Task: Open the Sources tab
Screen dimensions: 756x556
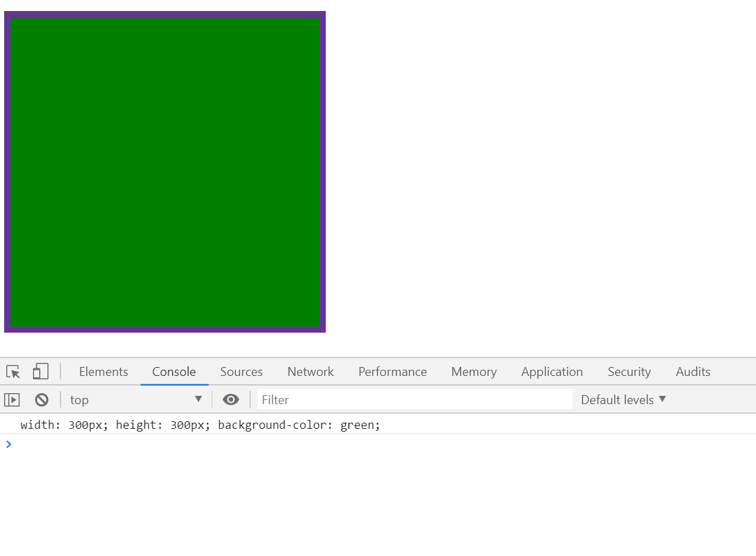Action: pos(241,372)
